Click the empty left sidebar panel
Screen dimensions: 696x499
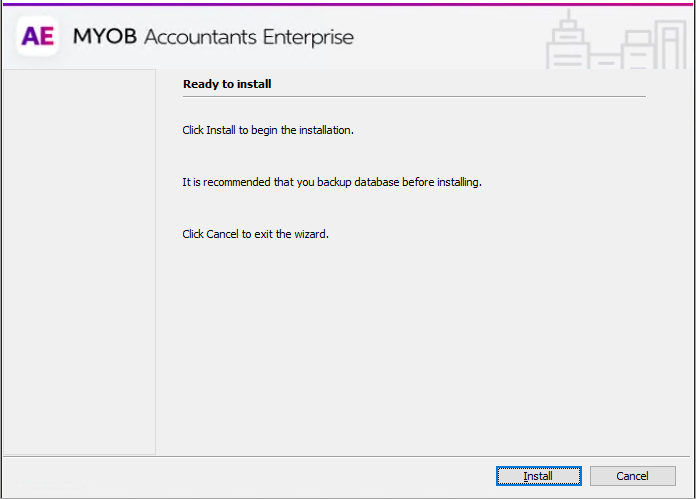[x=79, y=260]
